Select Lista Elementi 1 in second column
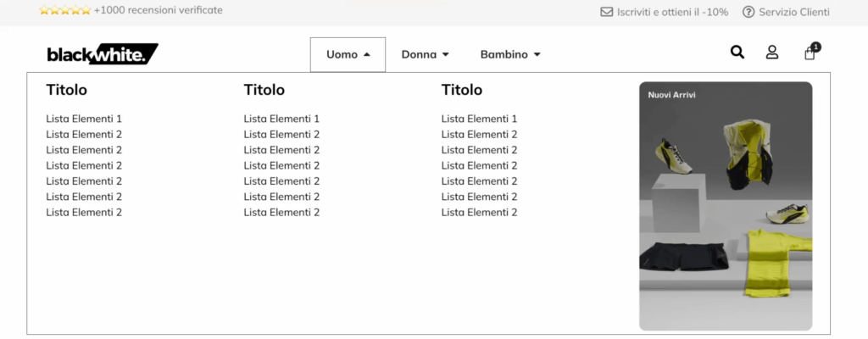The image size is (868, 339). click(x=281, y=119)
